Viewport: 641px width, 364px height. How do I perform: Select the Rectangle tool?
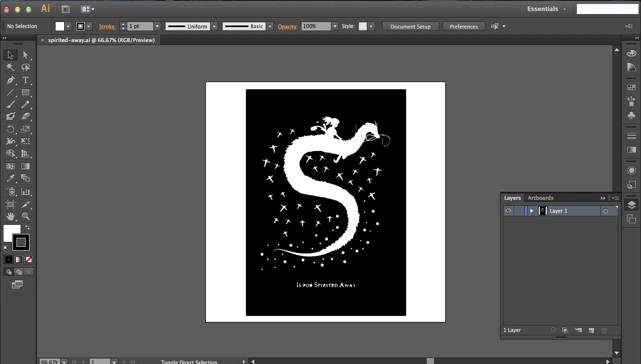point(26,93)
